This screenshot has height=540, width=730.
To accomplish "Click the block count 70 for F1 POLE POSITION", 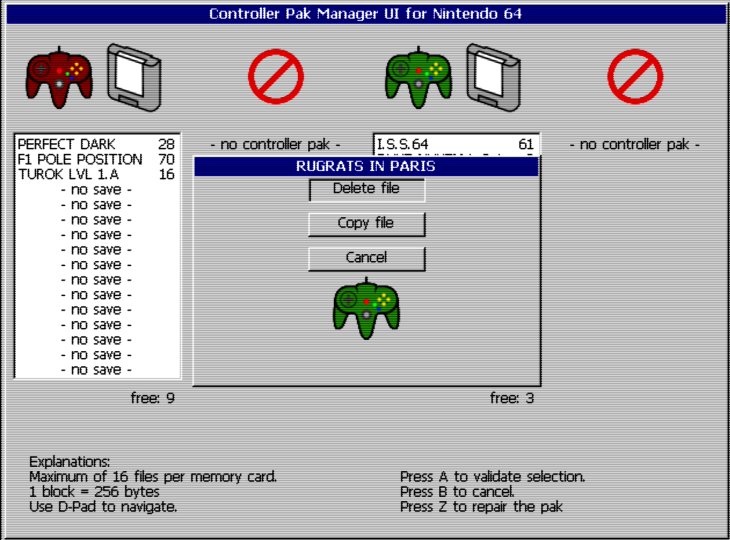I will tap(166, 159).
